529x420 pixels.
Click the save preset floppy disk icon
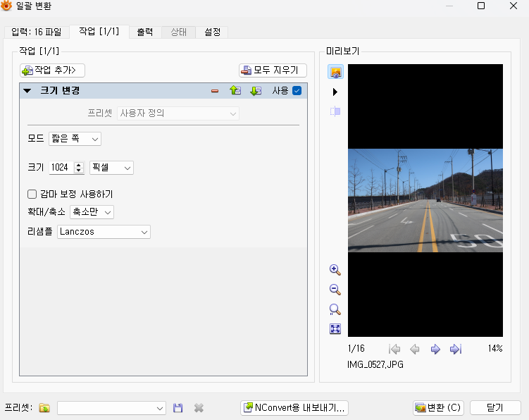[x=178, y=408]
